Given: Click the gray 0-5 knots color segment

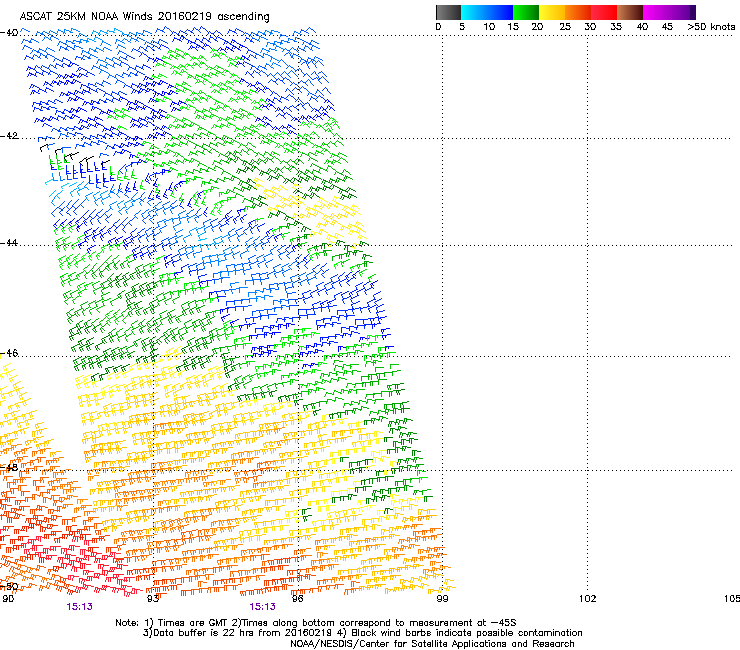Looking at the screenshot, I should click(x=448, y=12).
